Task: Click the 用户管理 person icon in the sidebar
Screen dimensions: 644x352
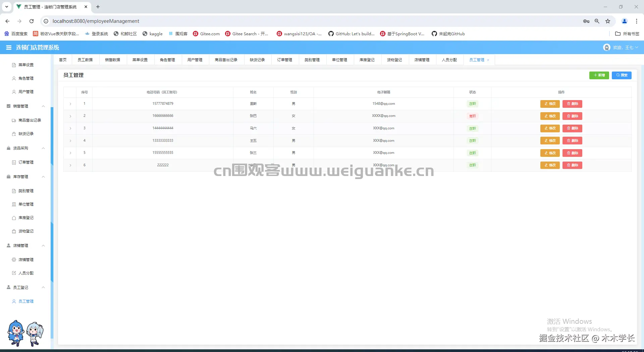Action: 14,92
